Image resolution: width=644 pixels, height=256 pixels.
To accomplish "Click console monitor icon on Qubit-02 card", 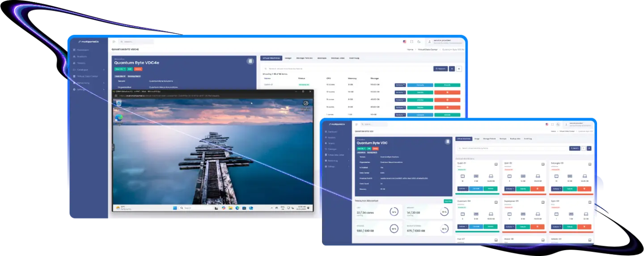I will 543,164.
